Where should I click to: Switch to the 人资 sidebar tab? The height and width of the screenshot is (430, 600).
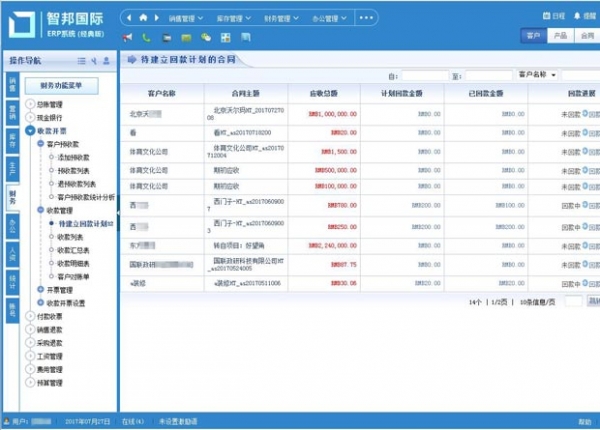point(12,254)
